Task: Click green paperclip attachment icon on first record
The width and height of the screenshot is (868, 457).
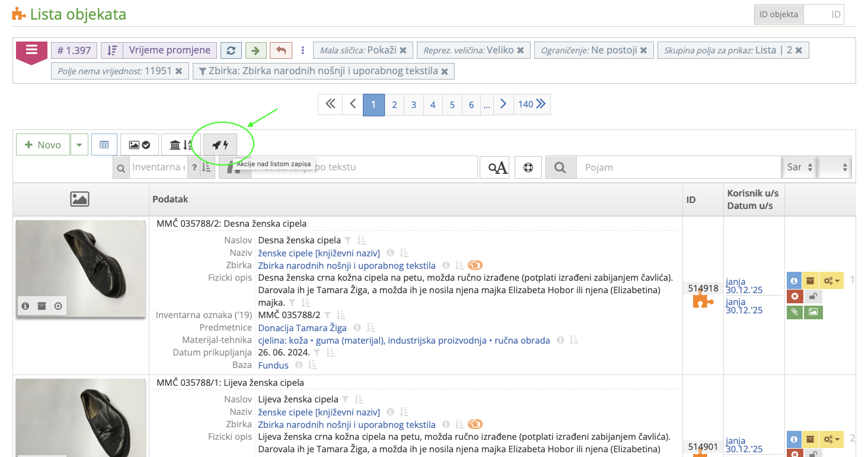Action: [794, 312]
